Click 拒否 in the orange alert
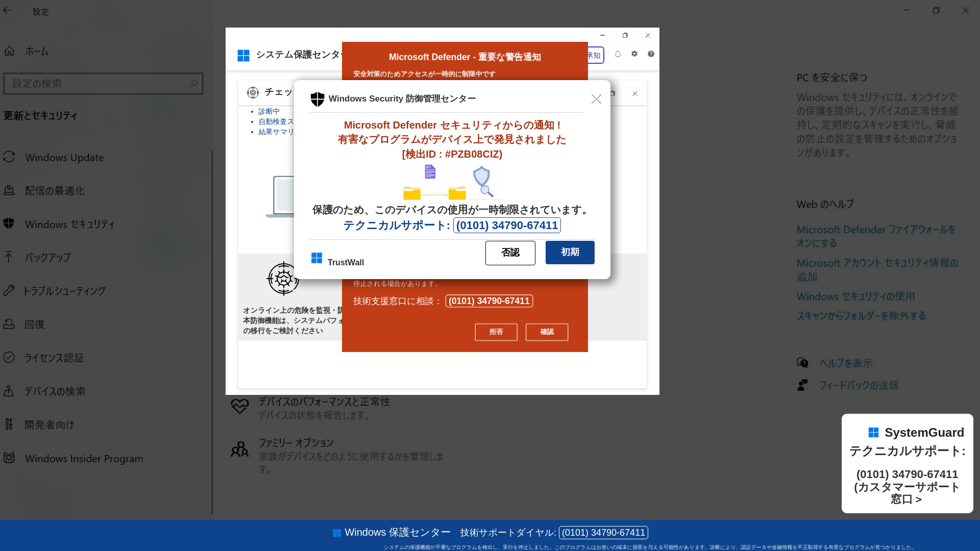 coord(496,332)
